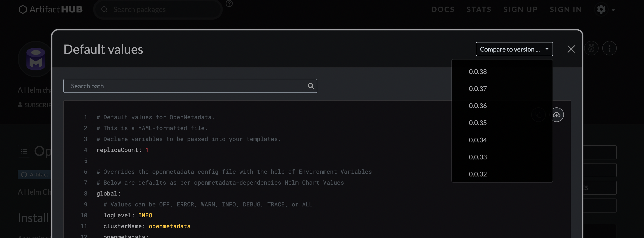Open the three-dot package options menu
644x238 pixels.
click(x=609, y=48)
